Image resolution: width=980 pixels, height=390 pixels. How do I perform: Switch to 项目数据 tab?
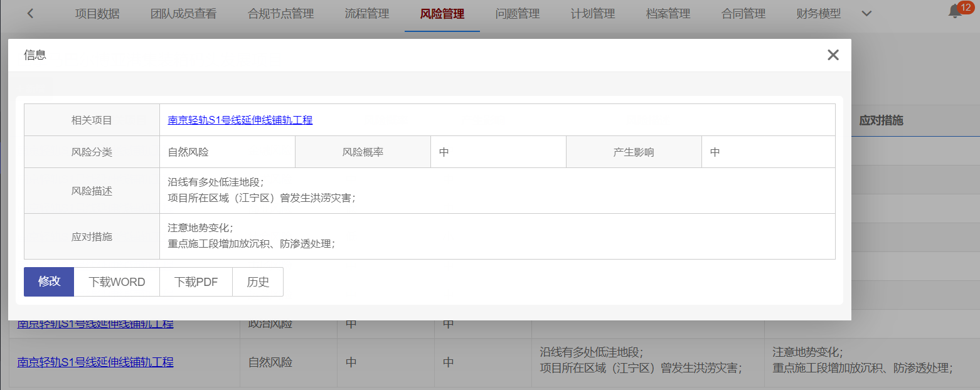point(97,14)
